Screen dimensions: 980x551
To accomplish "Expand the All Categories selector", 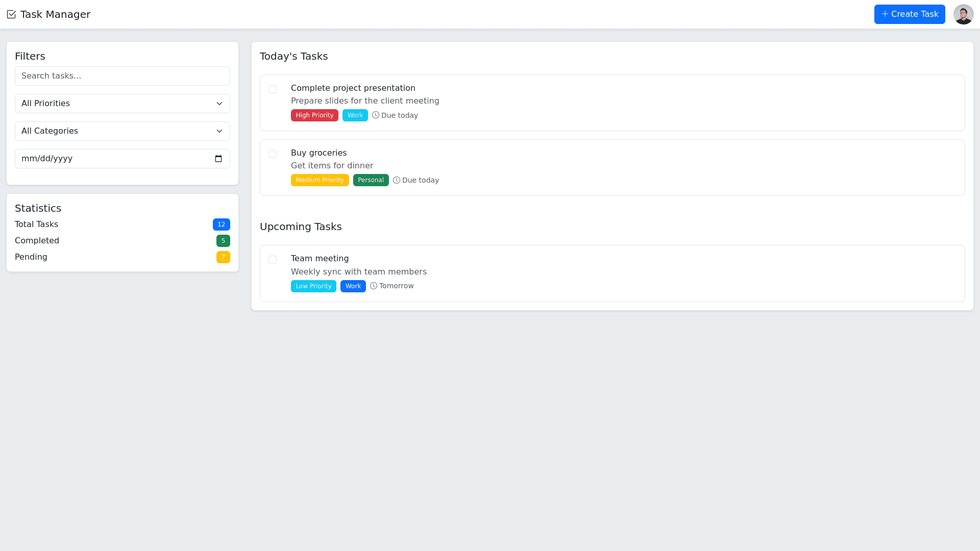I will click(122, 131).
